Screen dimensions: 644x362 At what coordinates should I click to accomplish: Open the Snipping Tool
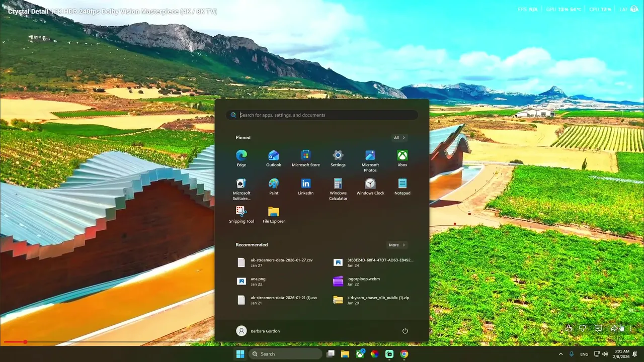(x=242, y=215)
